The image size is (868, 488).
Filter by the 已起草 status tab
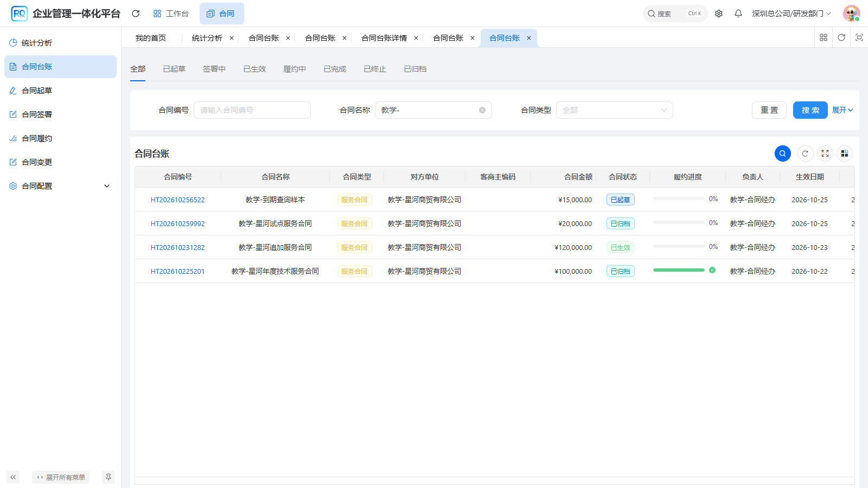pyautogui.click(x=174, y=69)
